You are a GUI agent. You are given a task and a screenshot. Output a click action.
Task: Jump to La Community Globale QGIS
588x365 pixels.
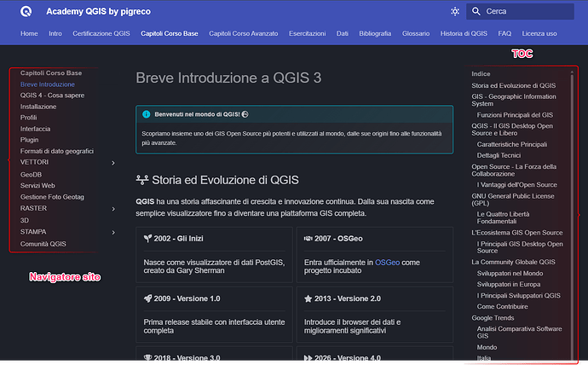click(513, 262)
